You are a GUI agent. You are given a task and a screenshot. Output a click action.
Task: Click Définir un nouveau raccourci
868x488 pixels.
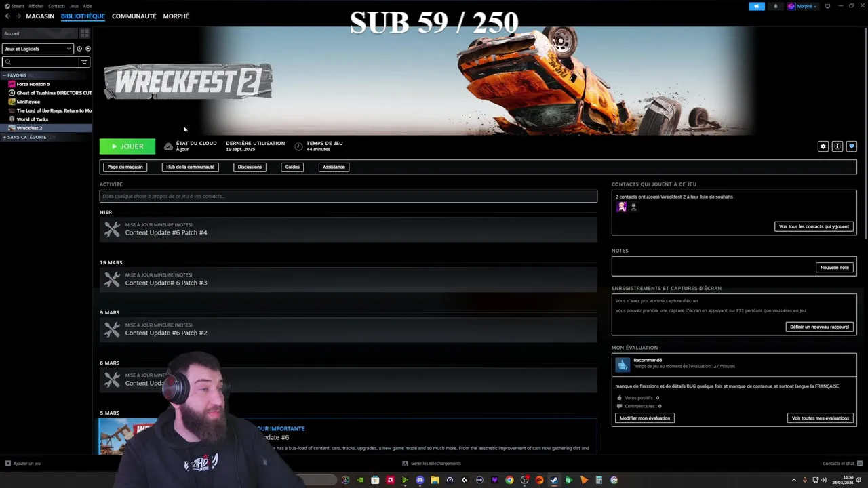click(819, 327)
